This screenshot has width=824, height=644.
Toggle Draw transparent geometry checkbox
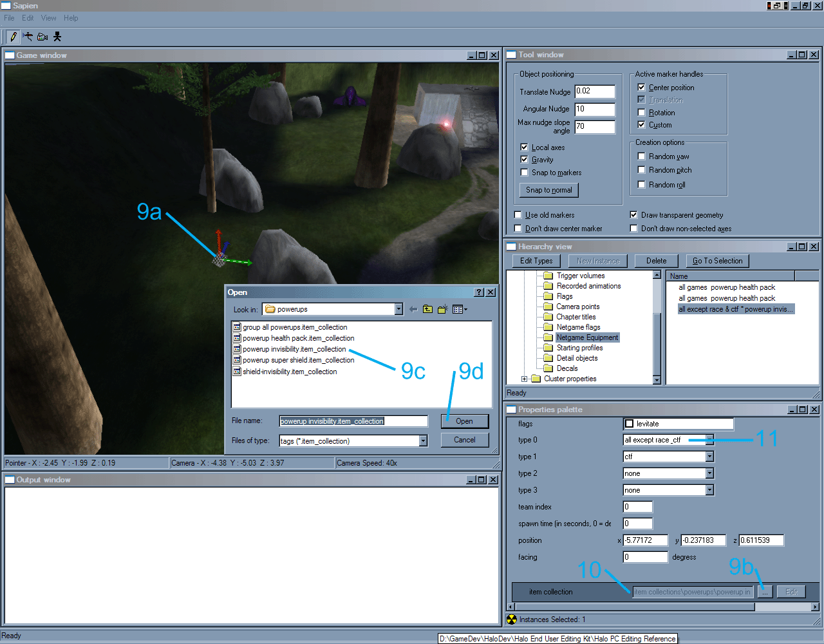coord(633,214)
